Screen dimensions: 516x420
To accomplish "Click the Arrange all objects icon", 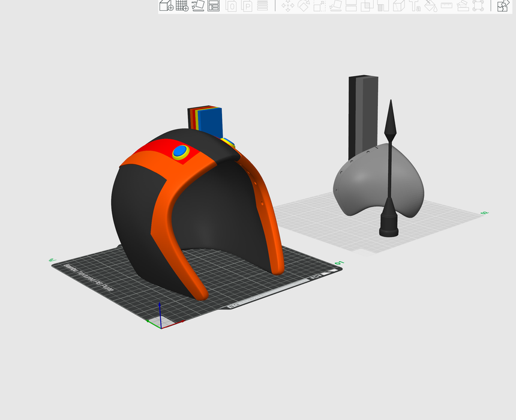I will point(214,6).
